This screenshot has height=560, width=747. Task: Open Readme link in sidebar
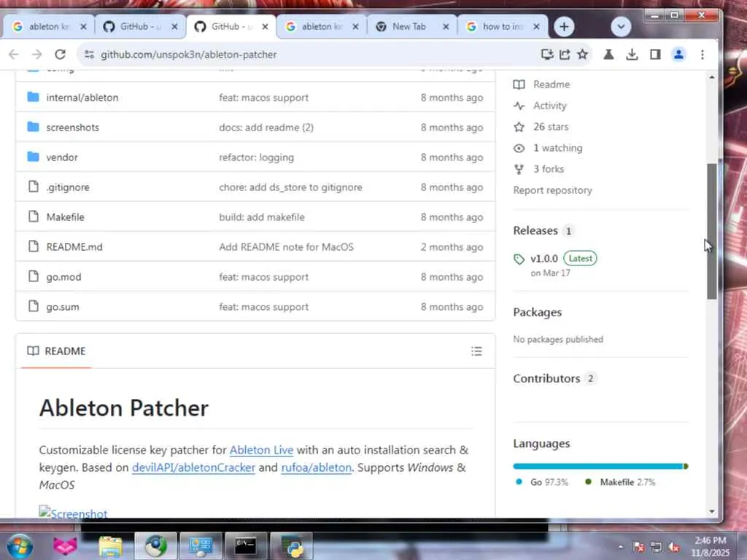coord(551,85)
